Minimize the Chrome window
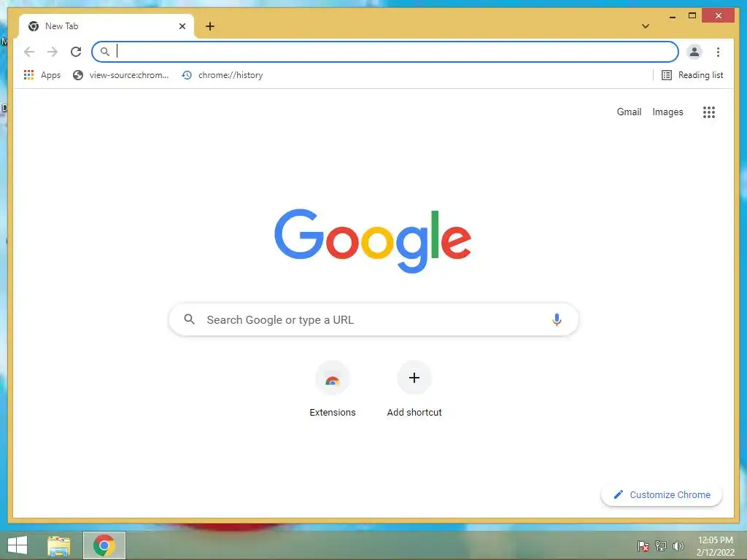The width and height of the screenshot is (747, 560). click(x=672, y=16)
